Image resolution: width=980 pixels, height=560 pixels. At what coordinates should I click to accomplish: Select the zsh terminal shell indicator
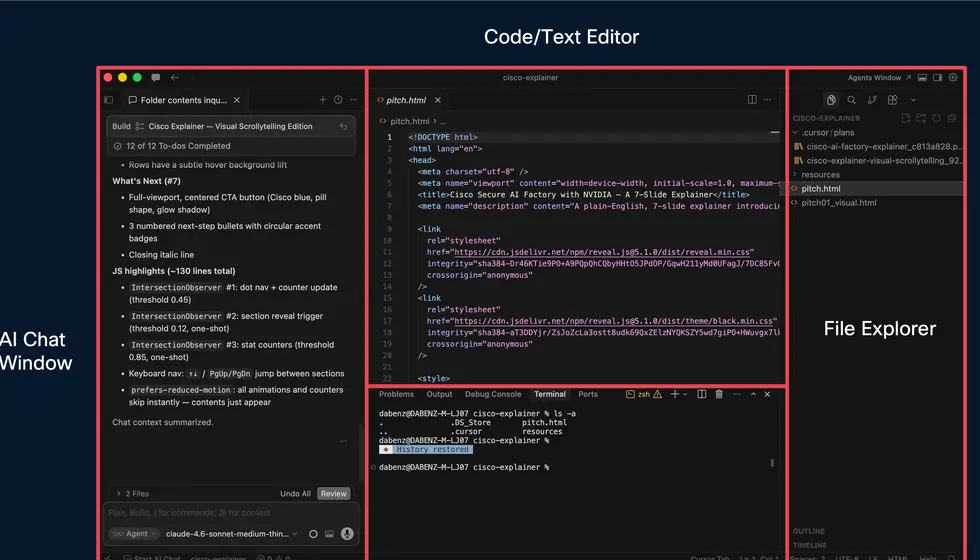(644, 394)
